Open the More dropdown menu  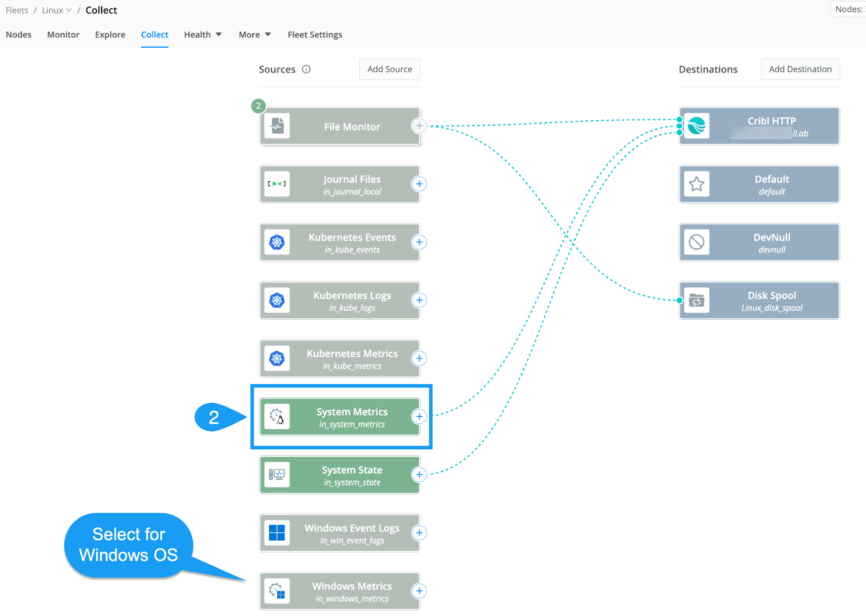click(x=254, y=35)
